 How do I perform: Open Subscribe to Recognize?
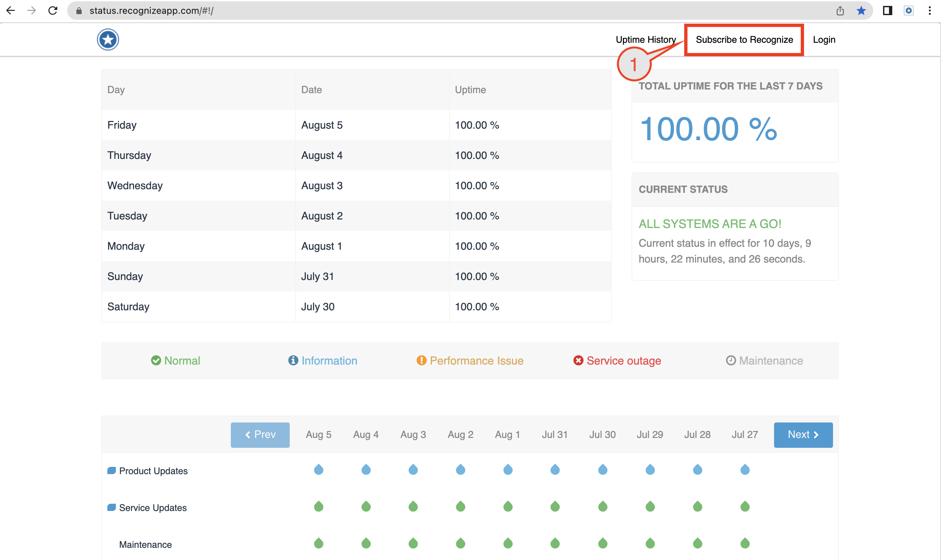click(744, 39)
